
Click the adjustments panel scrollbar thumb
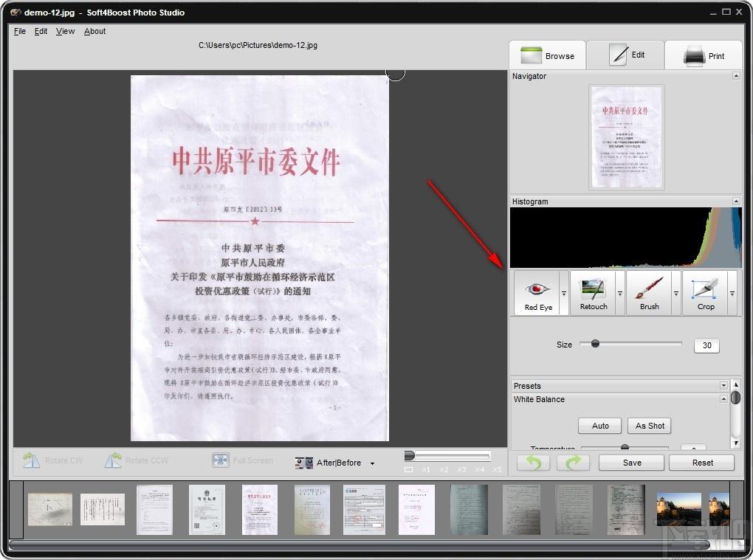pos(735,398)
